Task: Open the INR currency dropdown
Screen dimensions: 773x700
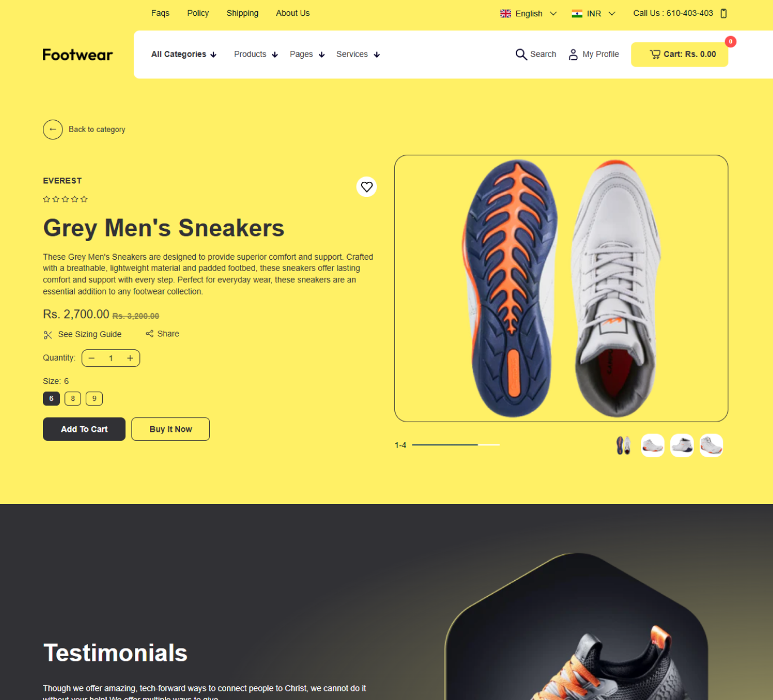Action: coord(594,14)
